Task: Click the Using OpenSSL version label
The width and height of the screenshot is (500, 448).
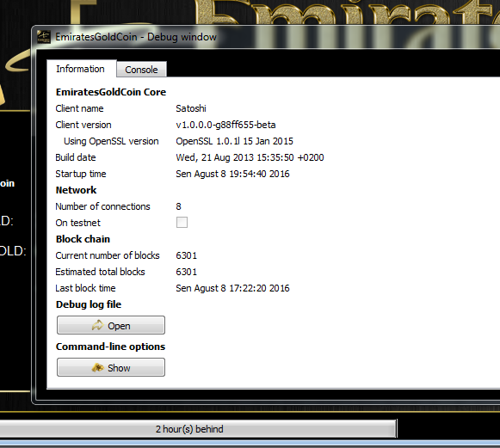Action: 111,141
